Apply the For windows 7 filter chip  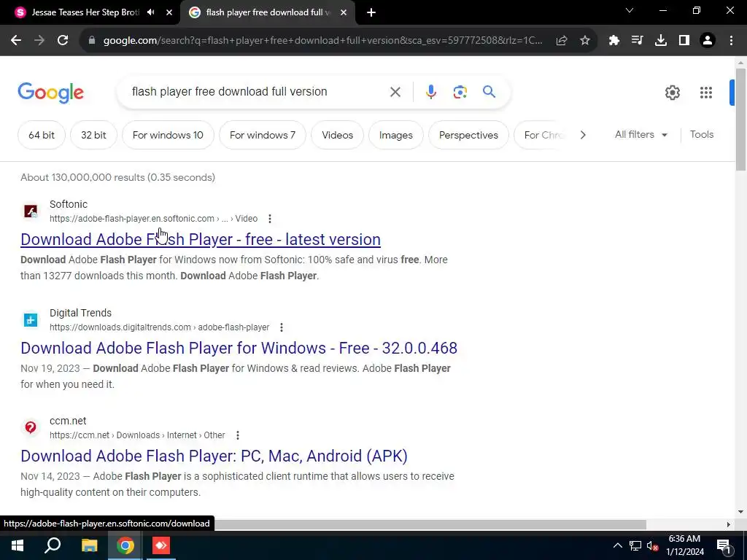(263, 135)
